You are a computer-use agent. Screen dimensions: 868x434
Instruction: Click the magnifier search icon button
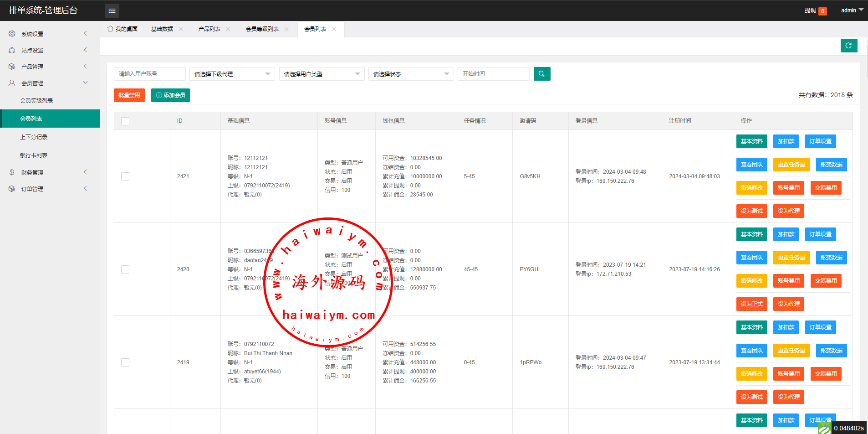[x=541, y=74]
